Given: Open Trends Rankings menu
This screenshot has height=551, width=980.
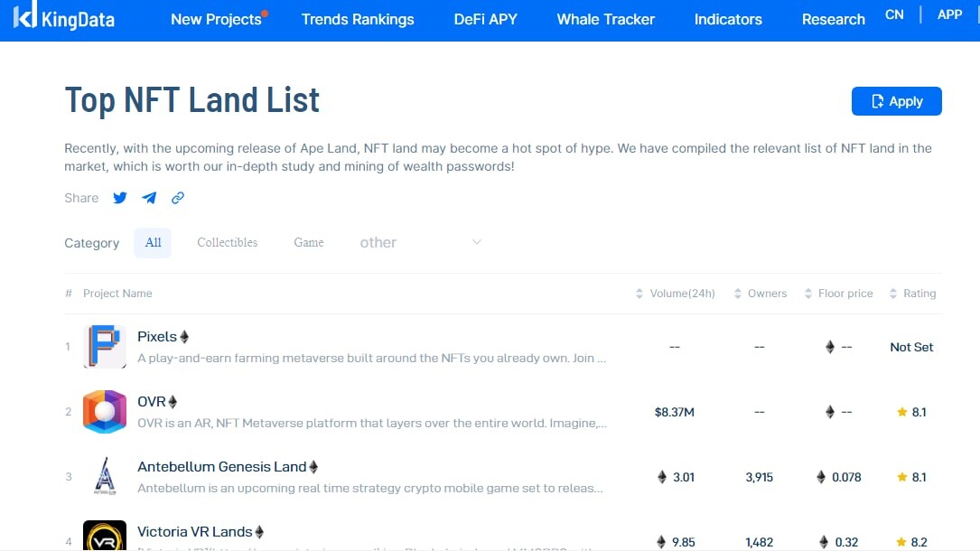Looking at the screenshot, I should pyautogui.click(x=358, y=19).
